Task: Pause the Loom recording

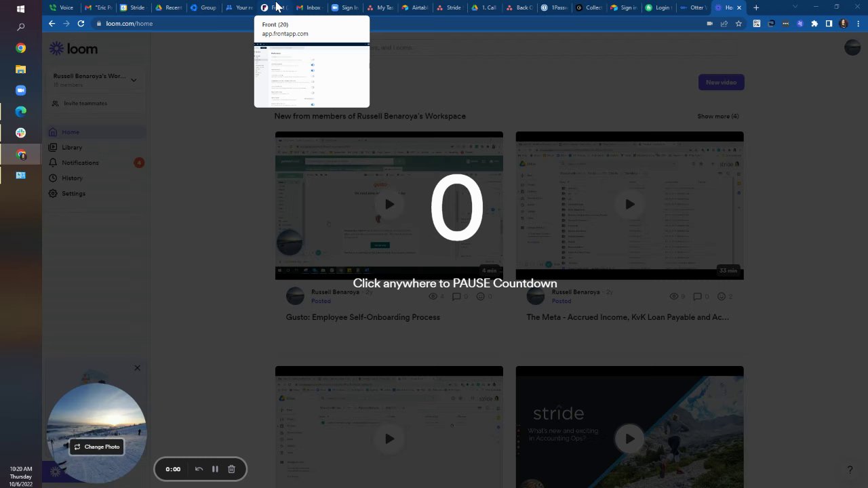Action: [x=215, y=469]
